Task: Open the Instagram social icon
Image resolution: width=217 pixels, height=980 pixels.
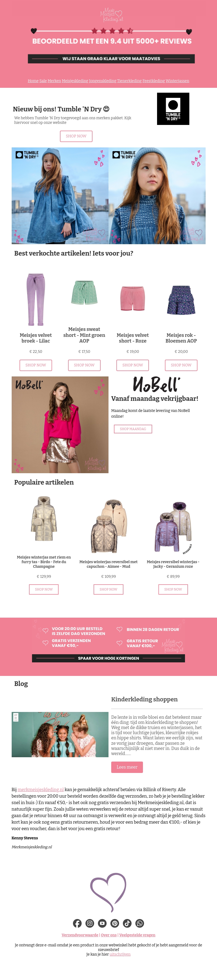Action: pyautogui.click(x=90, y=923)
